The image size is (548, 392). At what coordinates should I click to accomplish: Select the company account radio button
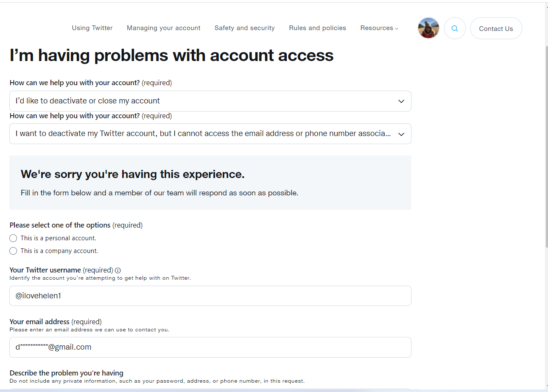pos(13,251)
